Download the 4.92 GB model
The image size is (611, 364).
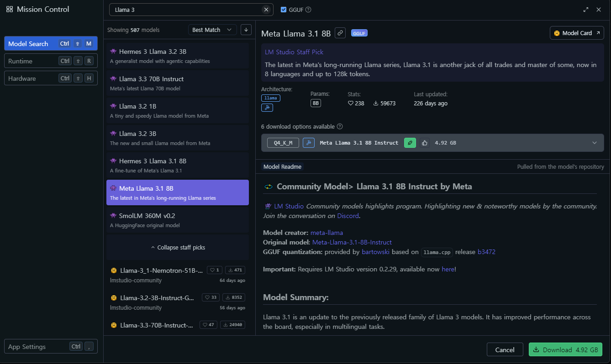pyautogui.click(x=565, y=350)
